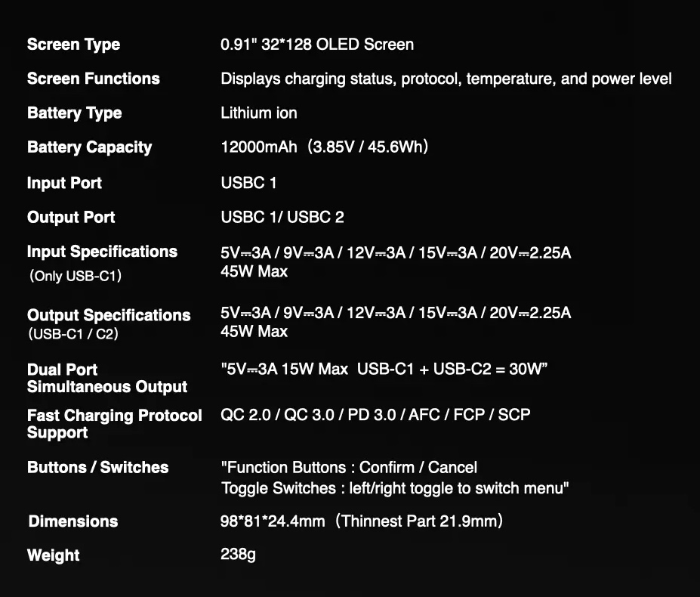Click the "Displays charging status" description text
The height and width of the screenshot is (597, 700).
(446, 79)
